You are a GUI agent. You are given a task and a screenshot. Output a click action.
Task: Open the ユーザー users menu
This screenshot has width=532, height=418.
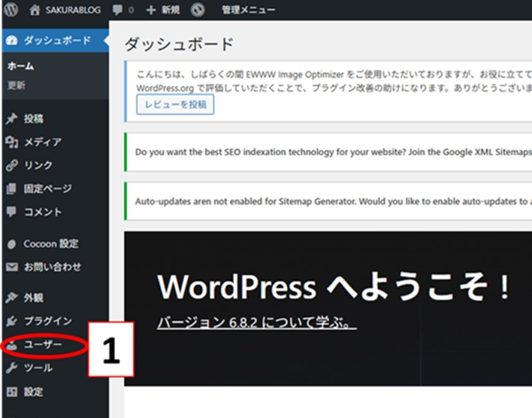point(43,345)
